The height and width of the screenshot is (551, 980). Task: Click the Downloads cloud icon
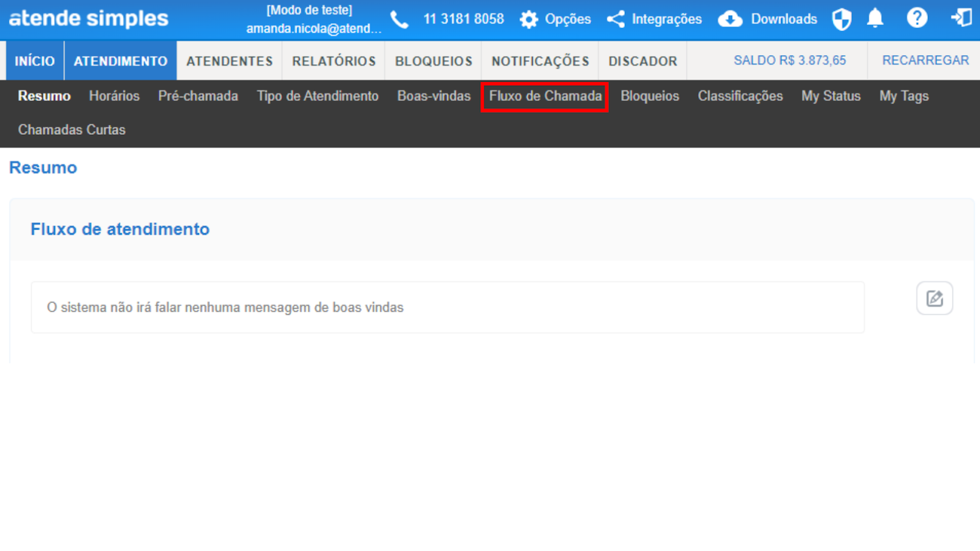coord(730,20)
